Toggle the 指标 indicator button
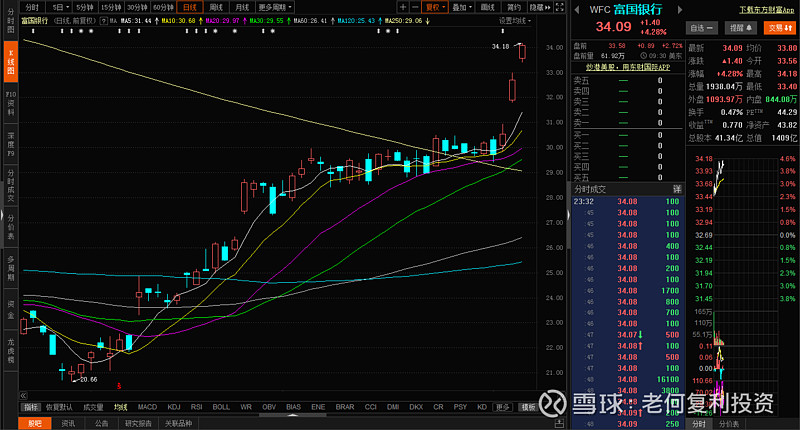The image size is (800, 430). pos(32,407)
